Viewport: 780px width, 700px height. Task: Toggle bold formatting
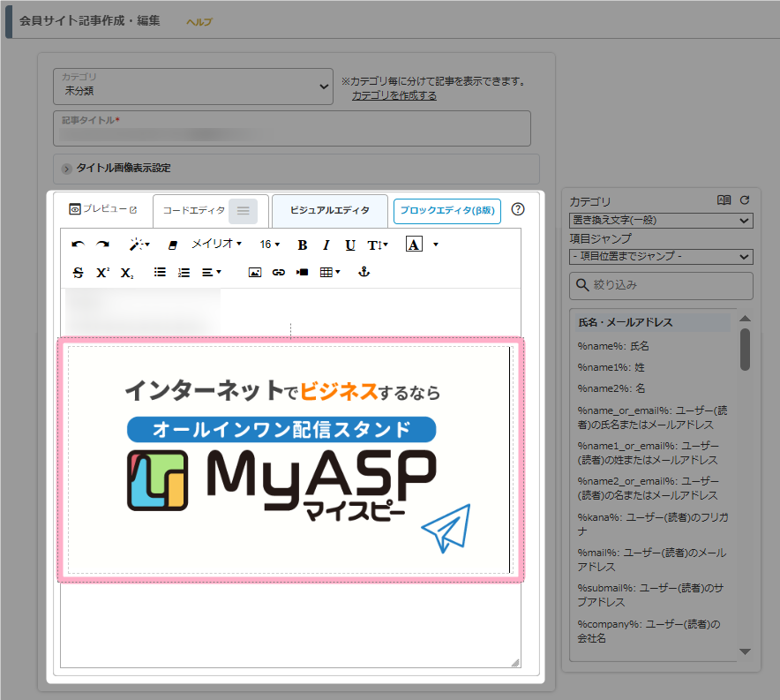pos(303,245)
